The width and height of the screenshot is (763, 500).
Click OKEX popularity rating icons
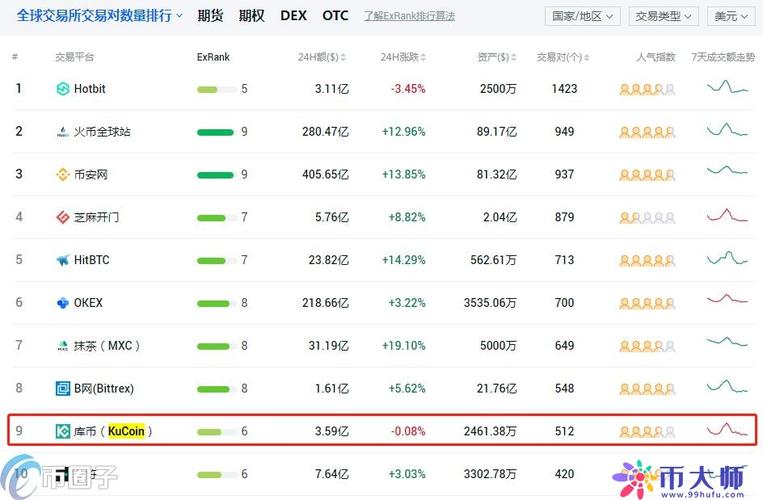coord(647,304)
